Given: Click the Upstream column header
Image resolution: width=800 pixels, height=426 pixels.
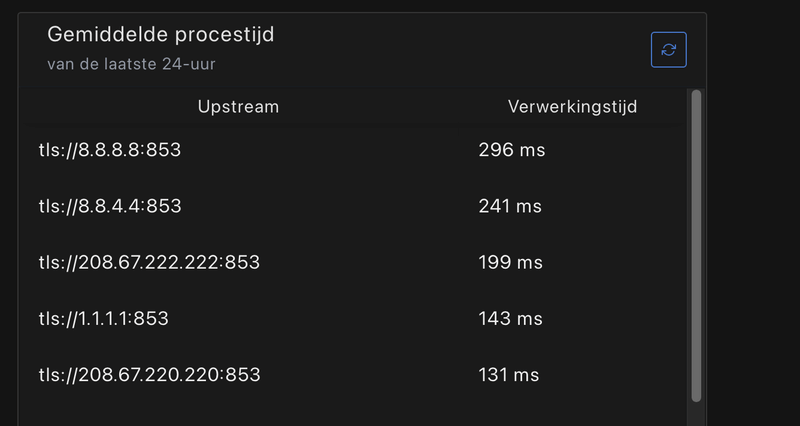Looking at the screenshot, I should click(x=238, y=106).
